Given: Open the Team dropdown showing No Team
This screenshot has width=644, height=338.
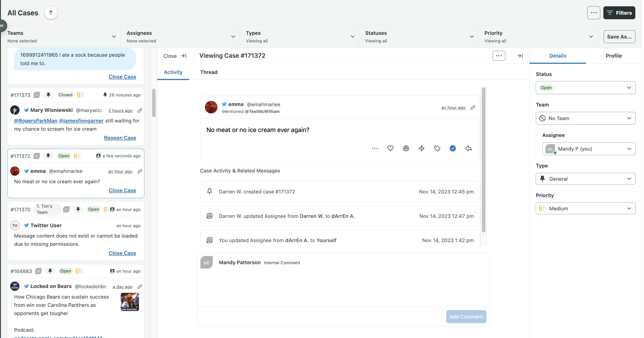Looking at the screenshot, I should tap(585, 118).
